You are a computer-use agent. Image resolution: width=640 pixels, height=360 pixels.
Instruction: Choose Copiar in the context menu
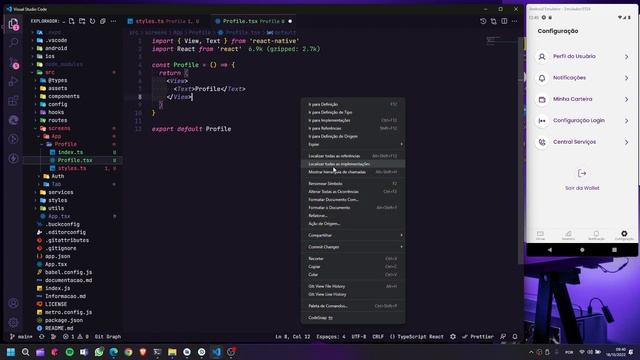pyautogui.click(x=353, y=267)
